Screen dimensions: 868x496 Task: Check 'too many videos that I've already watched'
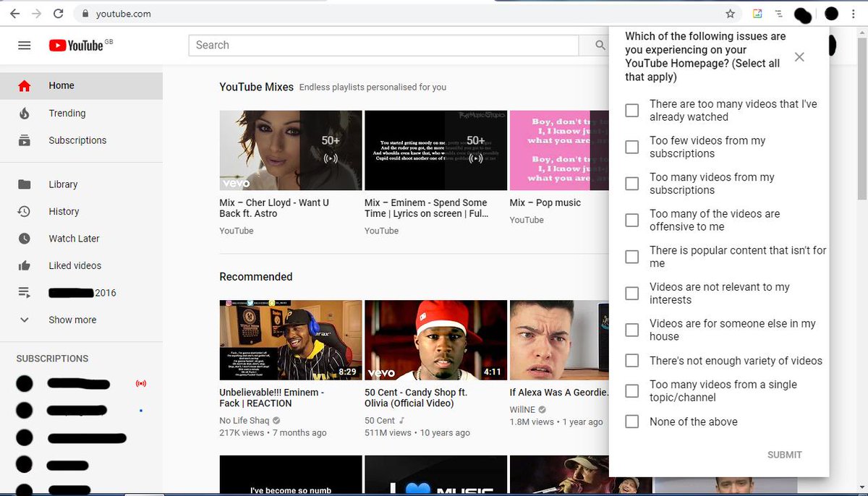pyautogui.click(x=632, y=110)
